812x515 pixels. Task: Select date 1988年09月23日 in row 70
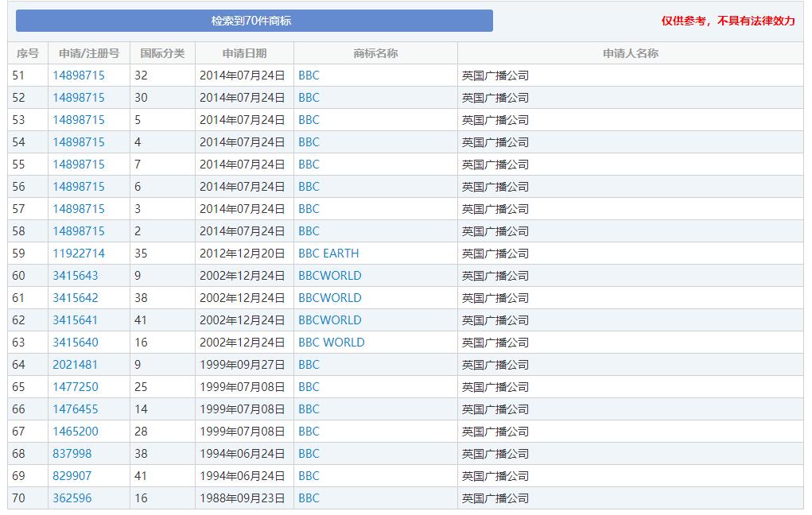[x=243, y=498]
